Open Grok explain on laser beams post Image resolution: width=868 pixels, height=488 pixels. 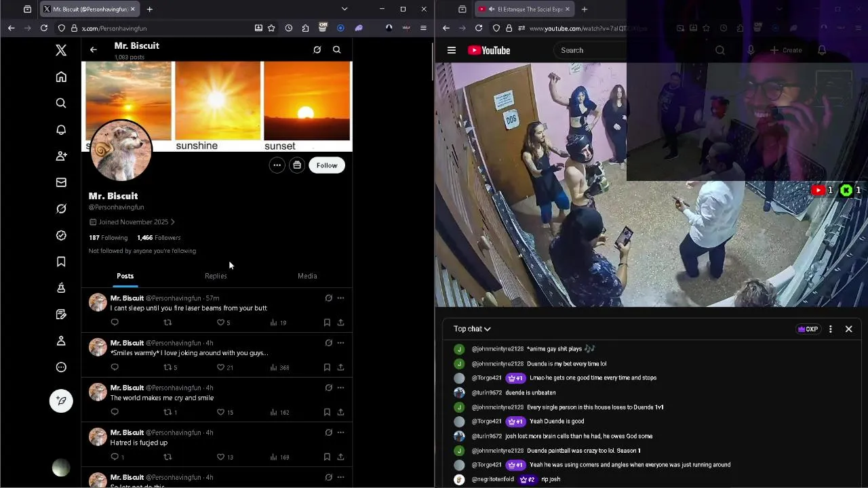pos(328,298)
